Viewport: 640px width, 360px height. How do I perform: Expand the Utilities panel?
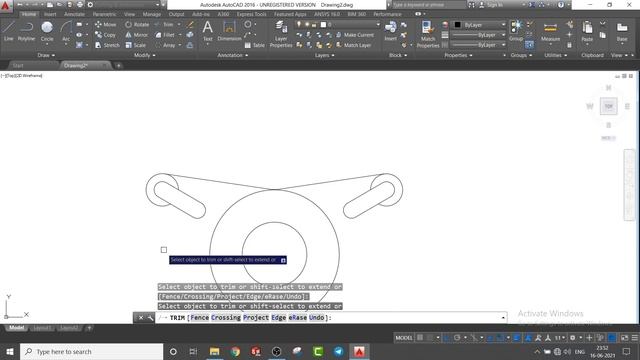pyautogui.click(x=556, y=55)
